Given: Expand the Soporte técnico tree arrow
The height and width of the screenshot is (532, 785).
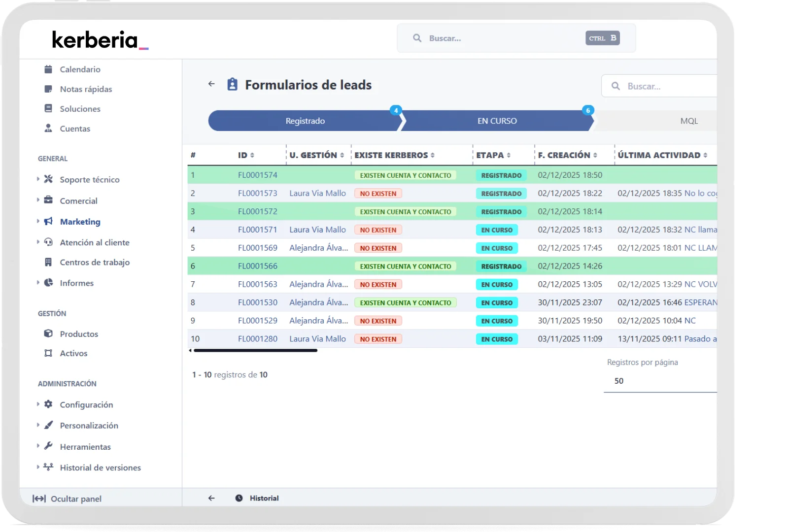Looking at the screenshot, I should pyautogui.click(x=38, y=179).
